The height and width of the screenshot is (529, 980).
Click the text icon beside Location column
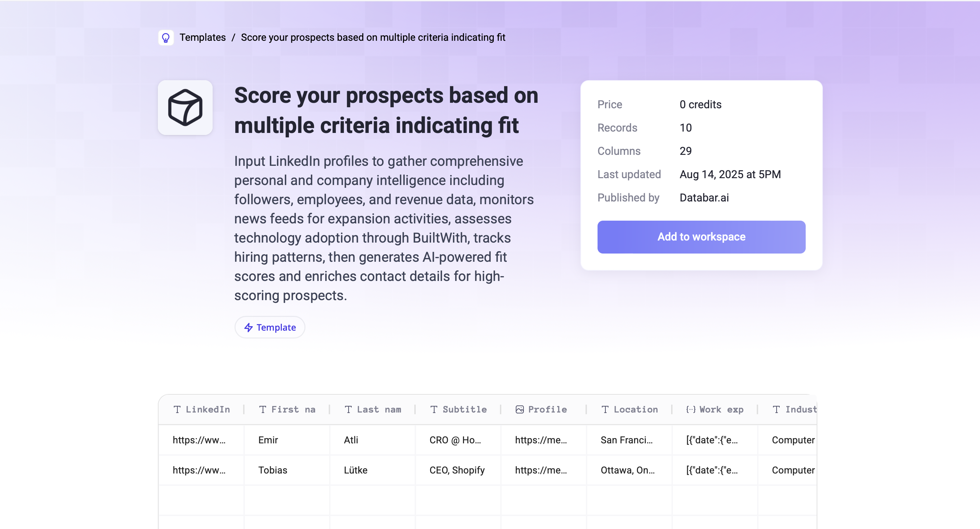[x=605, y=409]
